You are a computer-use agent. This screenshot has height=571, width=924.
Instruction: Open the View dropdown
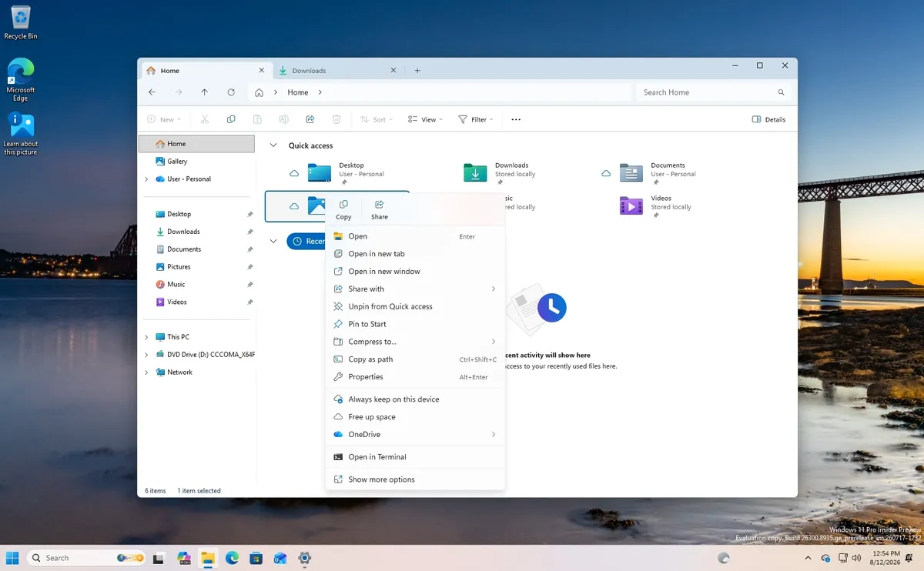427,119
